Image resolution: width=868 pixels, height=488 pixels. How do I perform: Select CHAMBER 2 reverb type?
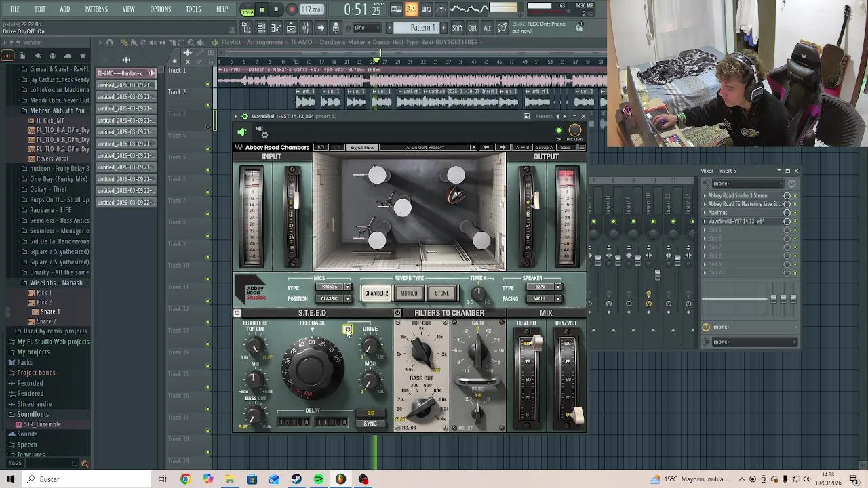pos(376,293)
